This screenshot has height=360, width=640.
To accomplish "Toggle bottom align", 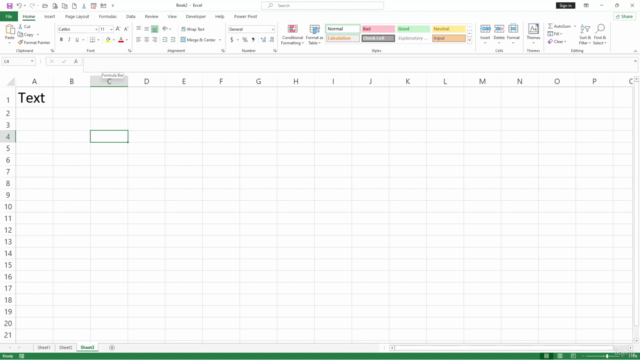I will tap(155, 29).
